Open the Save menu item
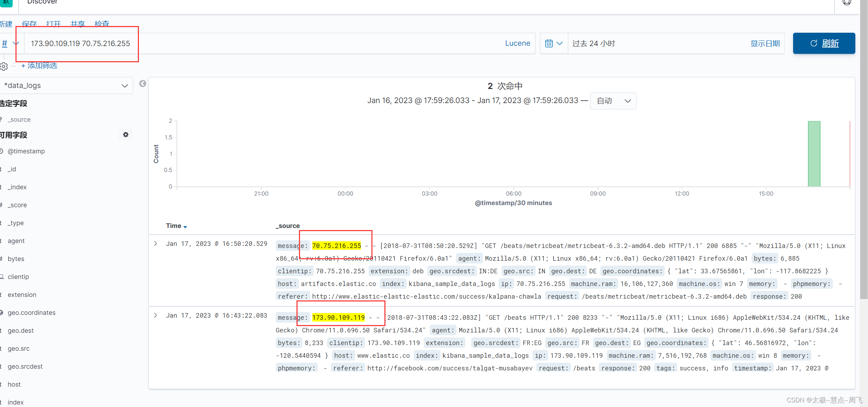Image resolution: width=868 pixels, height=407 pixels. click(x=29, y=24)
